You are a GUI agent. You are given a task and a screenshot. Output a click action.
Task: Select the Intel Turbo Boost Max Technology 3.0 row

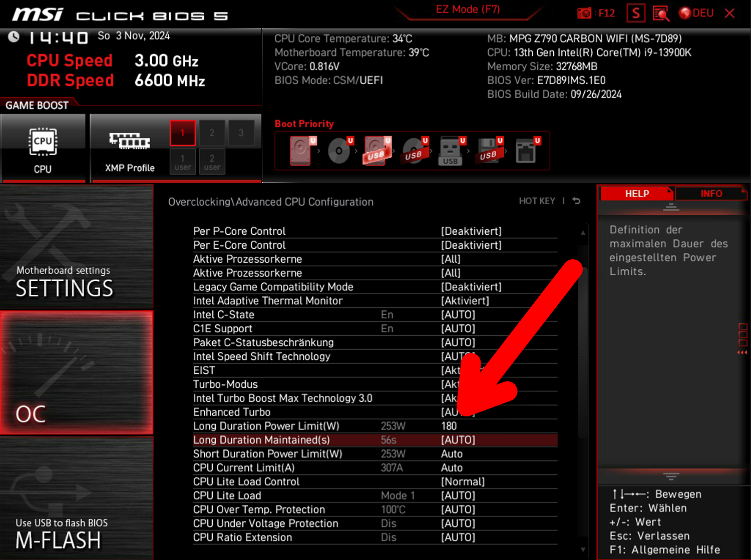pos(375,398)
